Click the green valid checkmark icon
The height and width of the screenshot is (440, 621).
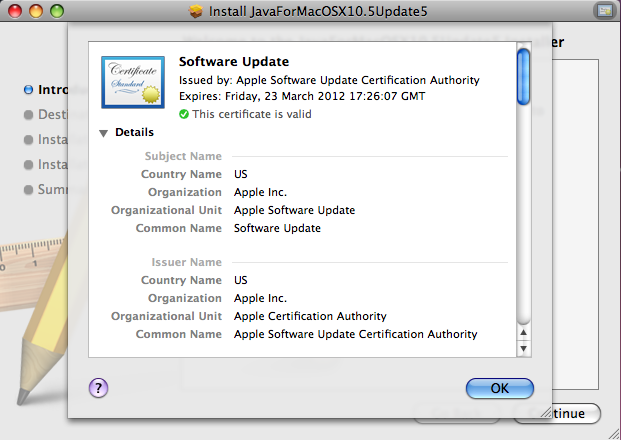click(x=184, y=114)
